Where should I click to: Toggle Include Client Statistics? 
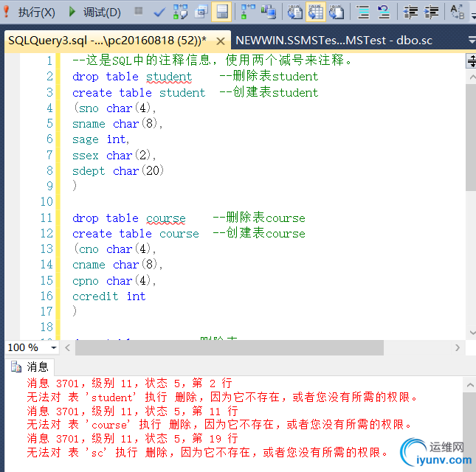click(x=269, y=12)
